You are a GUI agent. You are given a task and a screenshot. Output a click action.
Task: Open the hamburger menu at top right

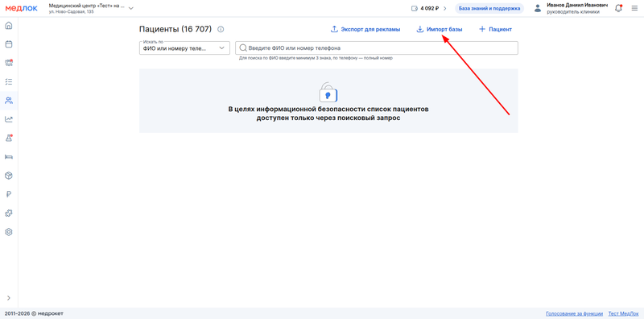coord(634,8)
